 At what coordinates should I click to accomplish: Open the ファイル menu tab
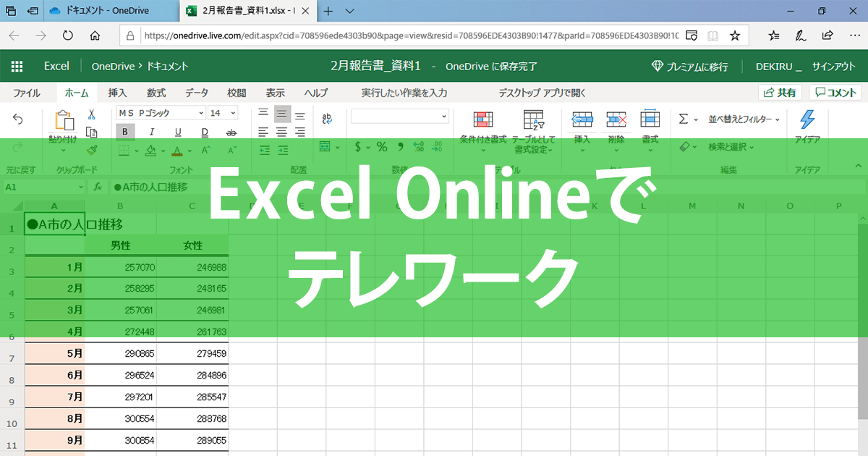(27, 93)
